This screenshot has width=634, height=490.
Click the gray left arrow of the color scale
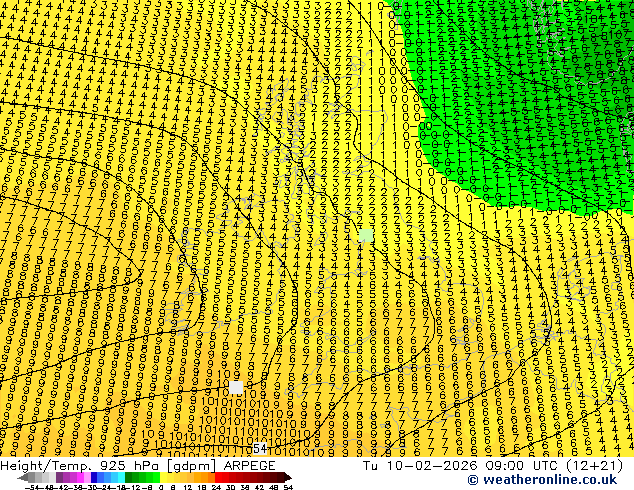click(23, 477)
